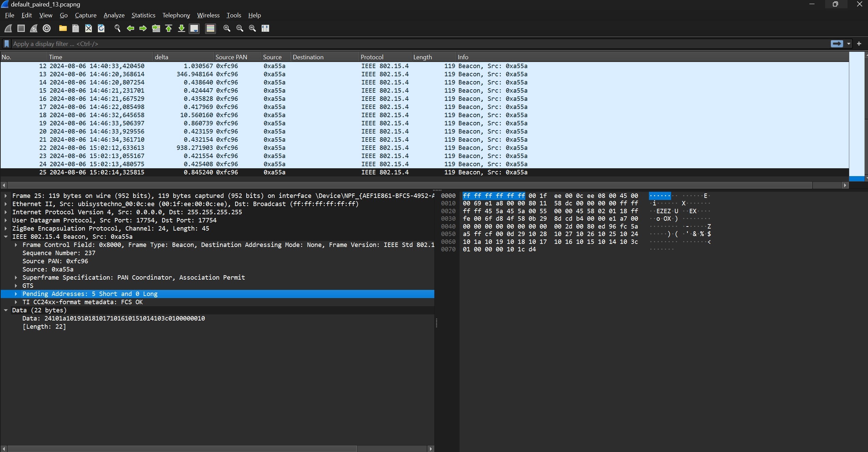Apply display filter arrow button
This screenshot has width=868, height=452.
[x=837, y=44]
